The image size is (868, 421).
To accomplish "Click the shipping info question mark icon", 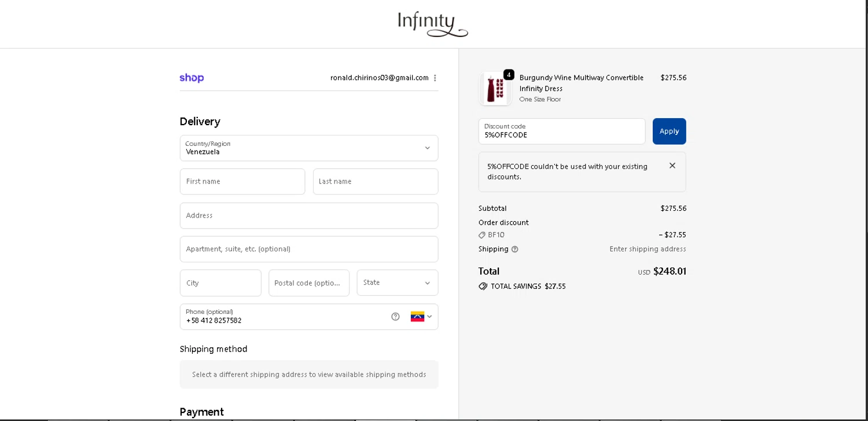I will [x=515, y=250].
